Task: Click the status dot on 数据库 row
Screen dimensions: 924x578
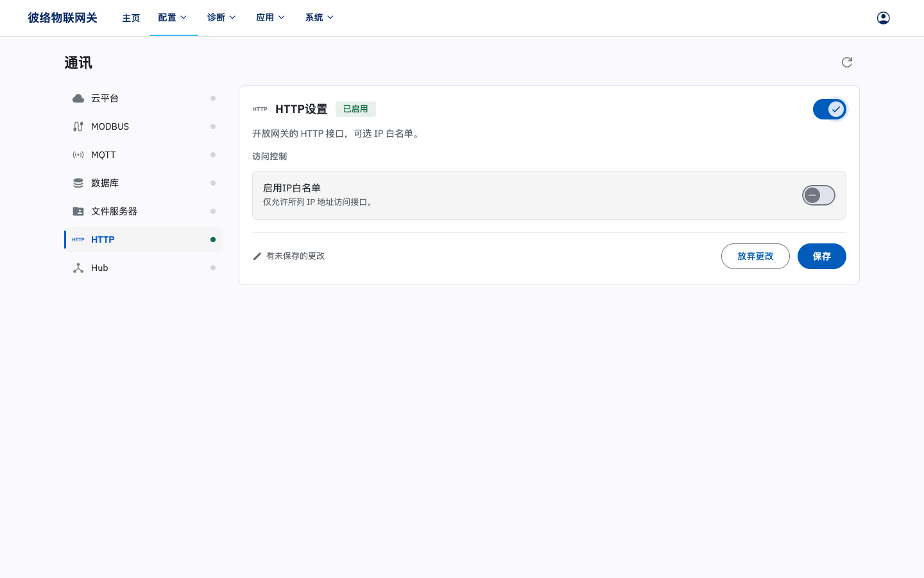Action: coord(213,183)
